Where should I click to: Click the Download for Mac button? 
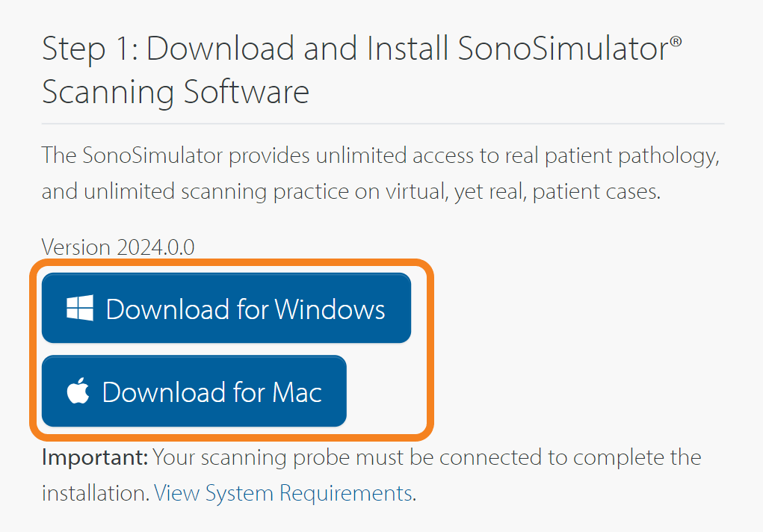194,391
